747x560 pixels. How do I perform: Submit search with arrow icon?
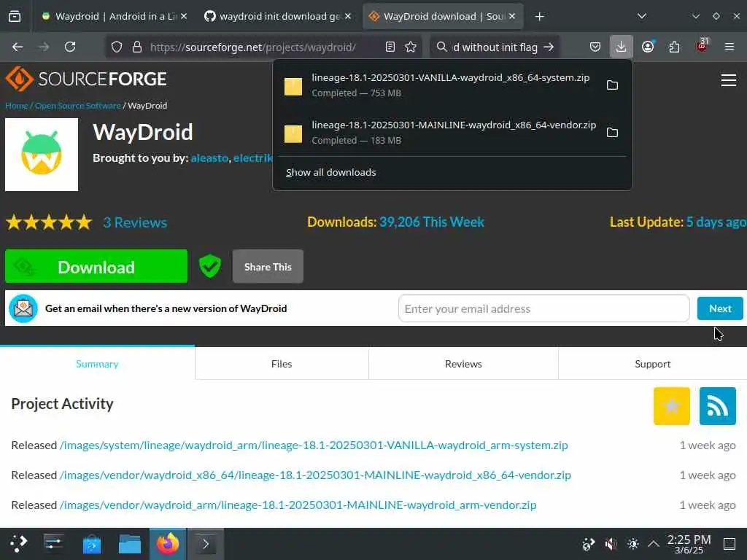549,47
